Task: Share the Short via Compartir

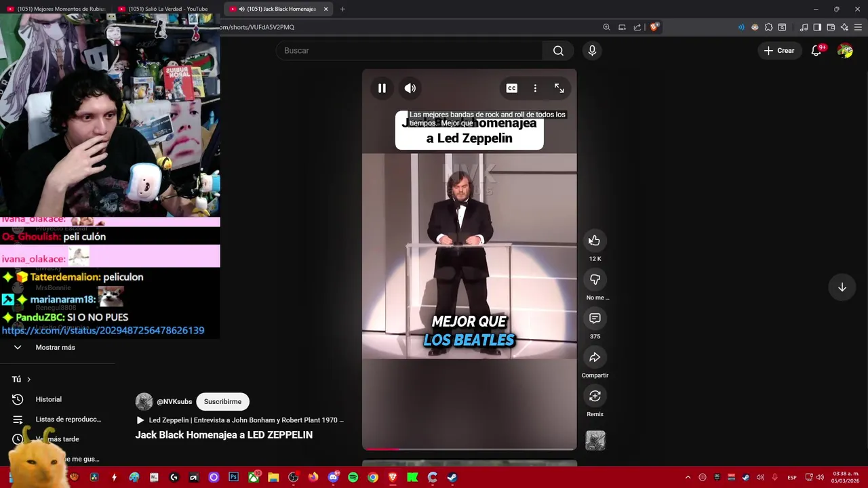Action: coord(595,357)
